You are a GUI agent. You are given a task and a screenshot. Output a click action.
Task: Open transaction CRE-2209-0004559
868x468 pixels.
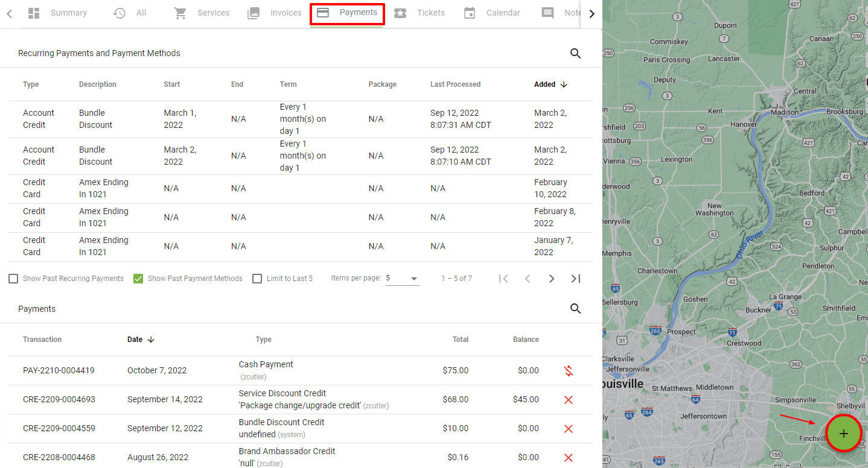59,429
